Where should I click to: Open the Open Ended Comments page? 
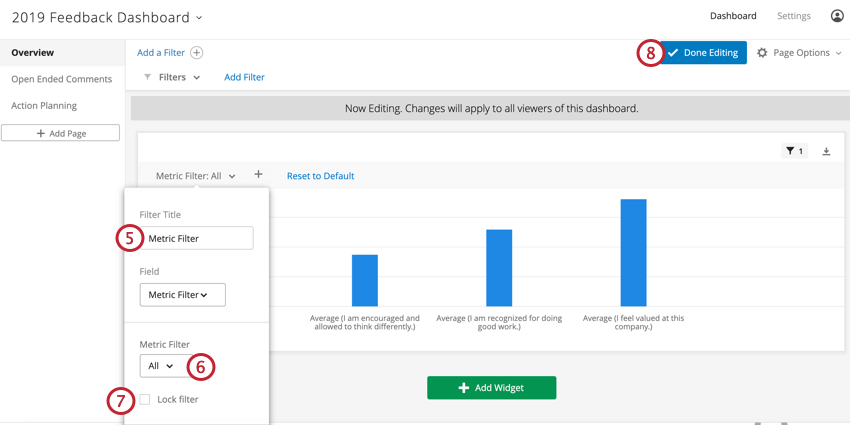pos(62,79)
